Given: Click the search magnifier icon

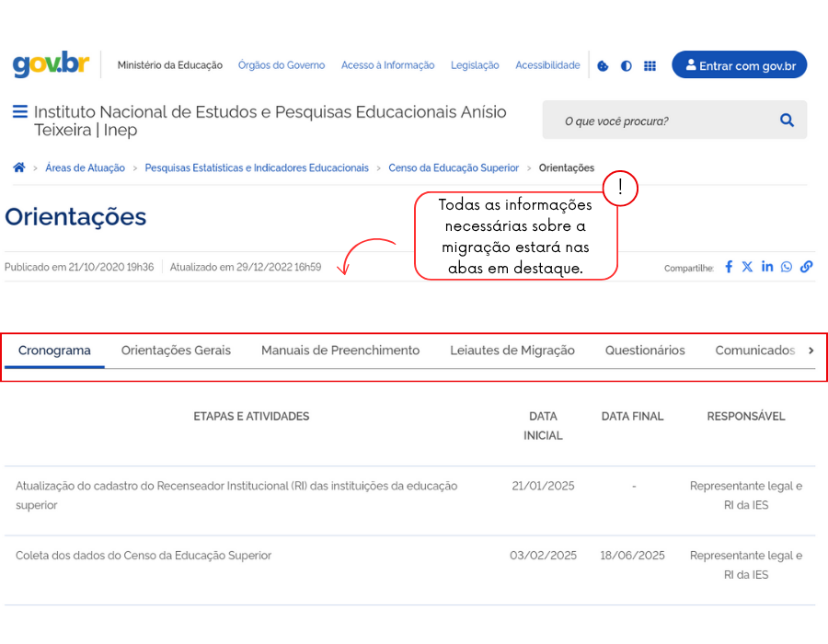Looking at the screenshot, I should coord(787,121).
